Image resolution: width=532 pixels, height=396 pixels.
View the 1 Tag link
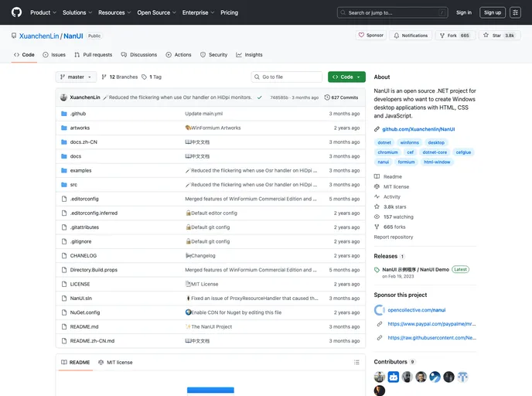pyautogui.click(x=152, y=77)
